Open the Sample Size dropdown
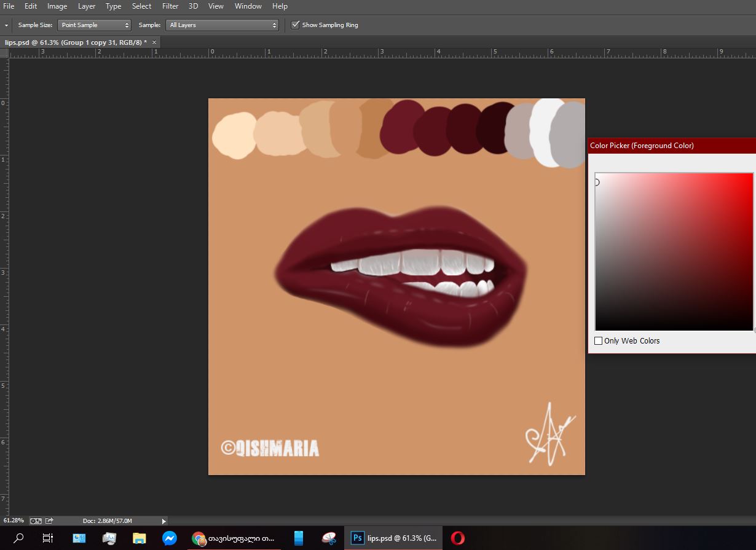The image size is (756, 550). pyautogui.click(x=95, y=25)
